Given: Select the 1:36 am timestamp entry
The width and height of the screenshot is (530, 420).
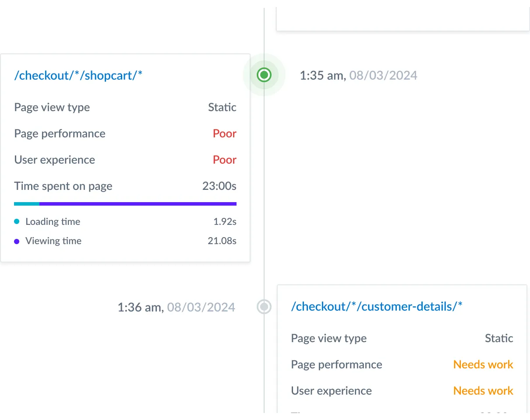Looking at the screenshot, I should tap(176, 307).
